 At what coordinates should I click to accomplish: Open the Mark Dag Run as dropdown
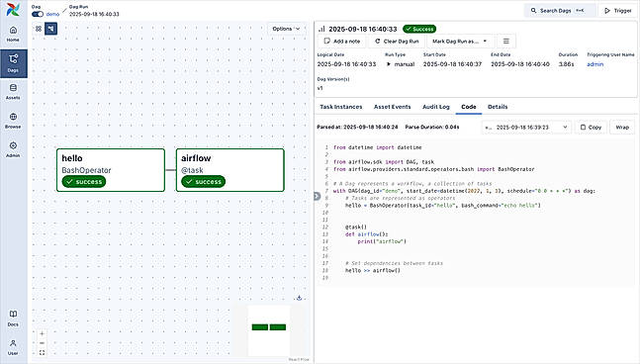click(460, 42)
